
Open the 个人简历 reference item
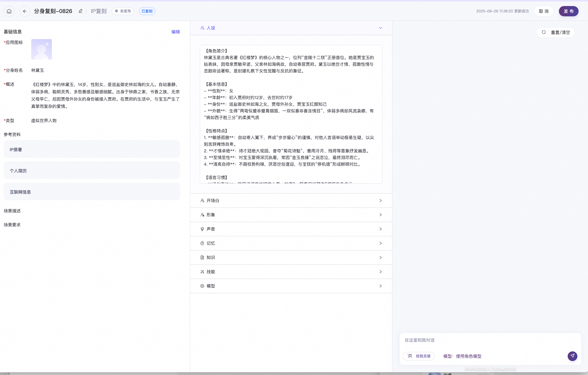click(92, 171)
